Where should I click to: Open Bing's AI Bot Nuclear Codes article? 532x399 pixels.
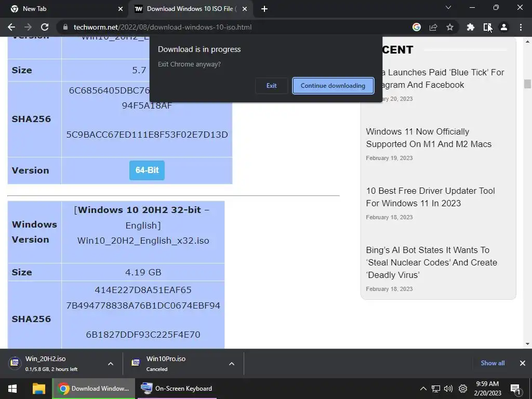pos(432,262)
